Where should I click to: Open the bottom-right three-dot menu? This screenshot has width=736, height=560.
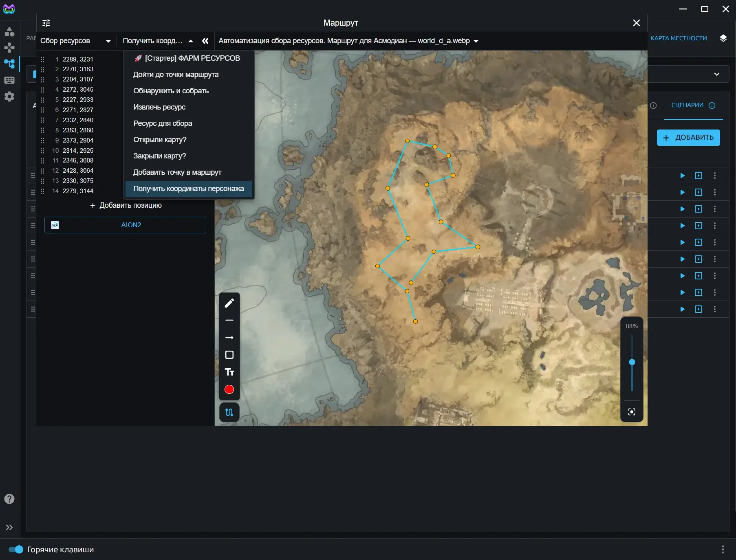point(723,549)
